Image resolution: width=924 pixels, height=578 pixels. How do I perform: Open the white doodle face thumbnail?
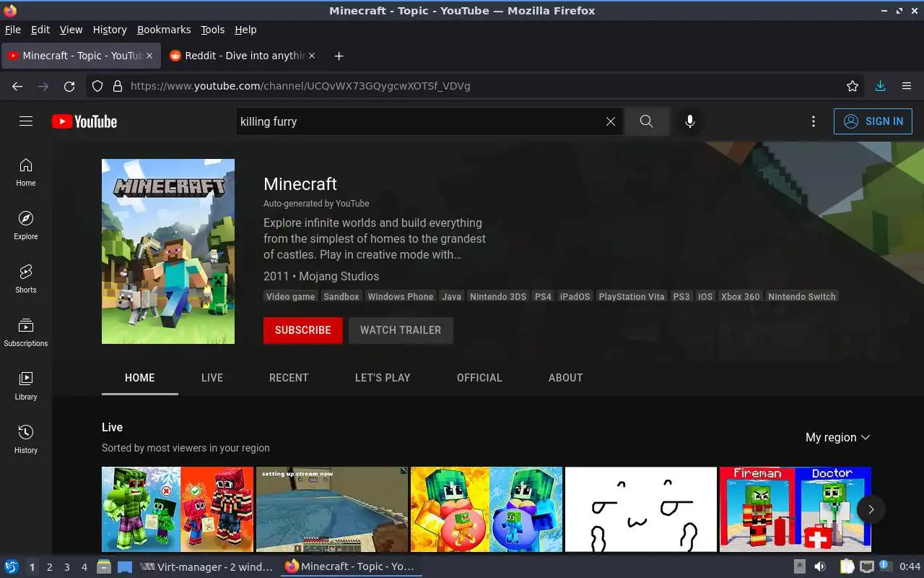tap(641, 509)
